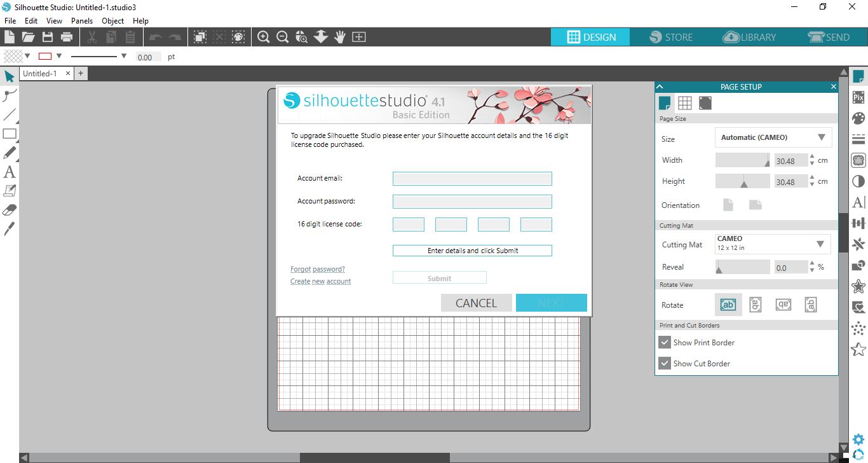Open the File menu
The width and height of the screenshot is (868, 463).
10,20
